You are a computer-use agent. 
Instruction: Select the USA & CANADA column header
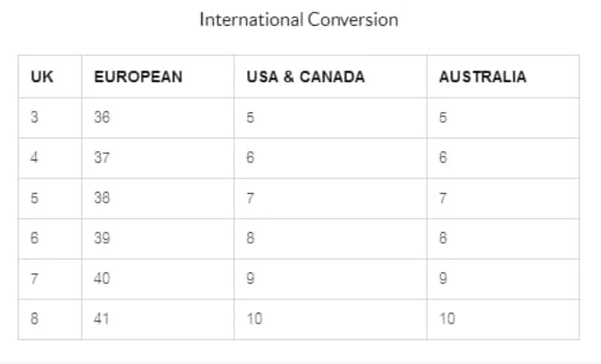point(330,77)
